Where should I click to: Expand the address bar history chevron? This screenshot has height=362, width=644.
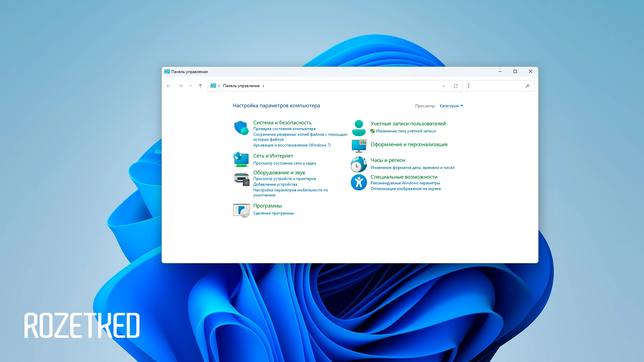pyautogui.click(x=443, y=86)
